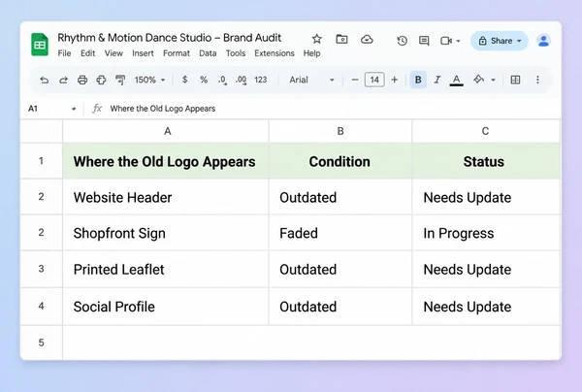Select row 5 header

(41, 343)
